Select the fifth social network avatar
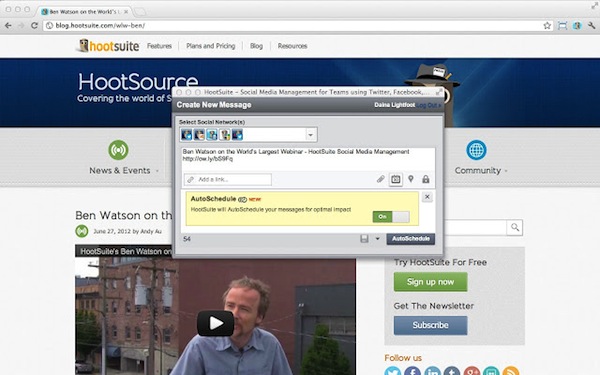 pos(237,135)
